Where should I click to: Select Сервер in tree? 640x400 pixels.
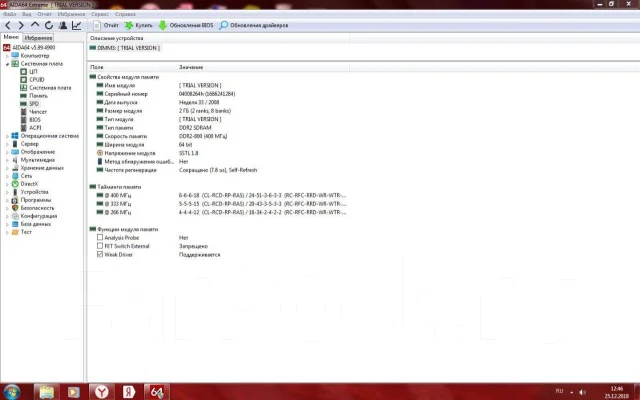click(x=30, y=144)
